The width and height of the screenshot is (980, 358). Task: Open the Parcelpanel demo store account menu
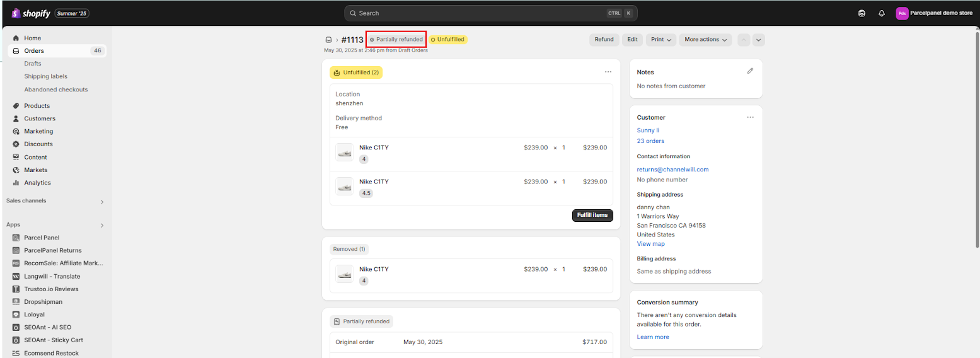tap(935, 13)
